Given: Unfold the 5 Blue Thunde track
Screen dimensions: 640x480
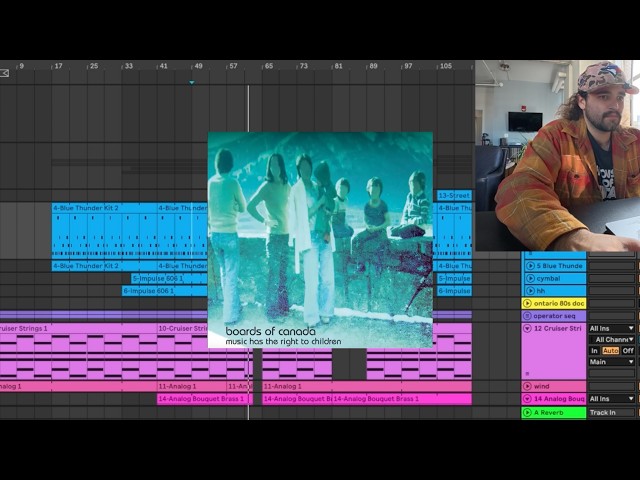Looking at the screenshot, I should point(530,266).
